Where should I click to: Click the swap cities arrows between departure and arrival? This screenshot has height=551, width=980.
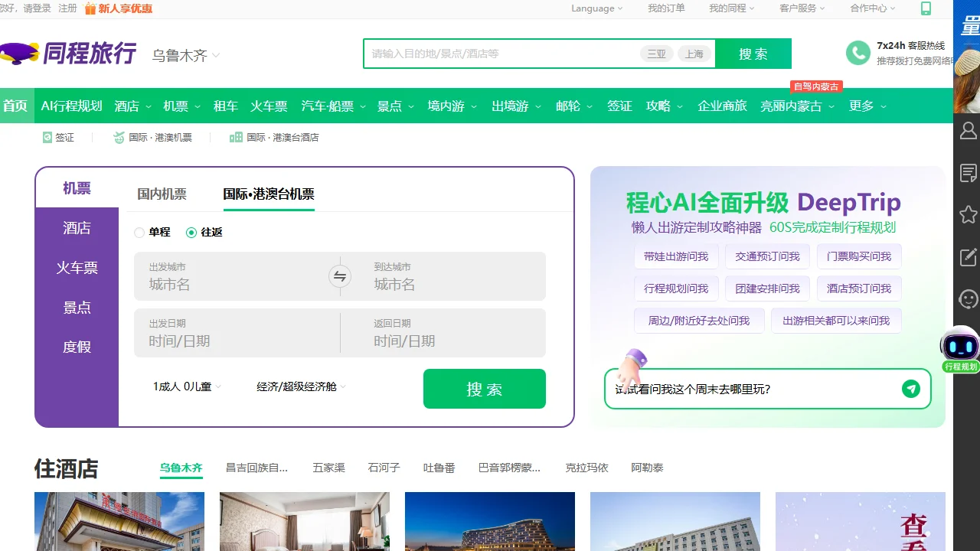click(x=340, y=276)
